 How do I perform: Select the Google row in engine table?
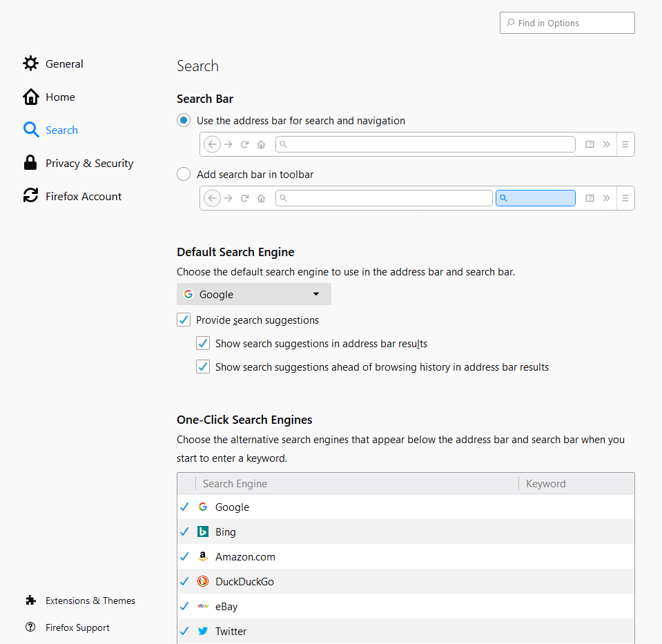(x=406, y=507)
